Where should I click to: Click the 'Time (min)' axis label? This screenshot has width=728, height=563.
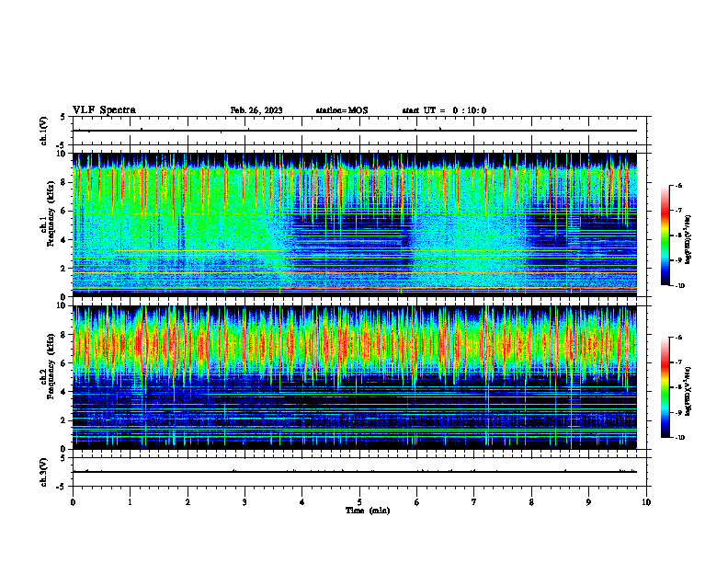point(368,511)
